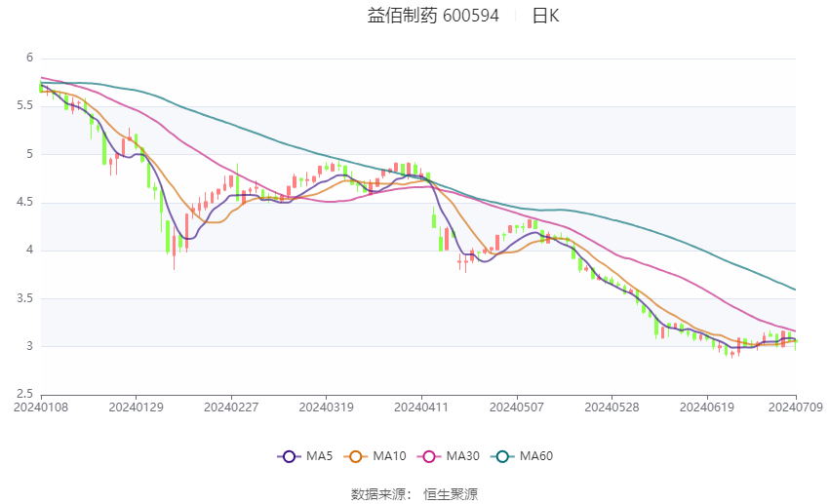Screen dimensions: 829x504
Task: Click the 2.5 price axis label
Action: tap(24, 394)
